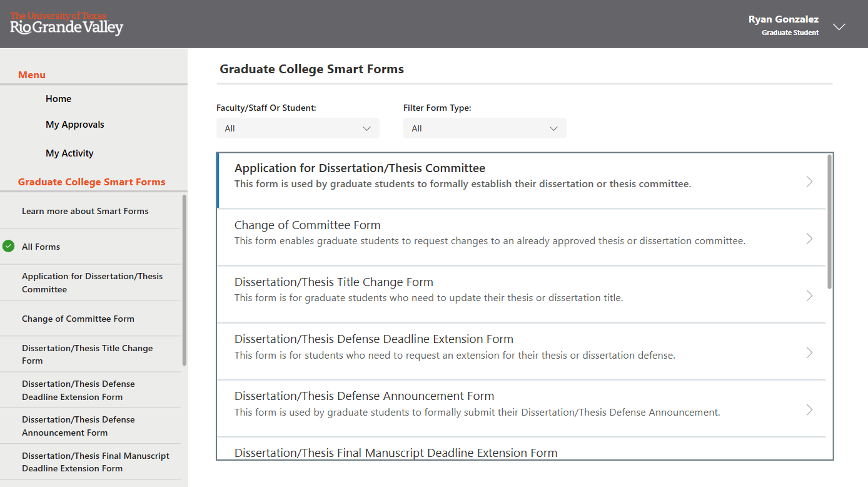Click the chevron on Defense Announcement Form row
Viewport: 868px width, 487px height.
[x=809, y=409]
